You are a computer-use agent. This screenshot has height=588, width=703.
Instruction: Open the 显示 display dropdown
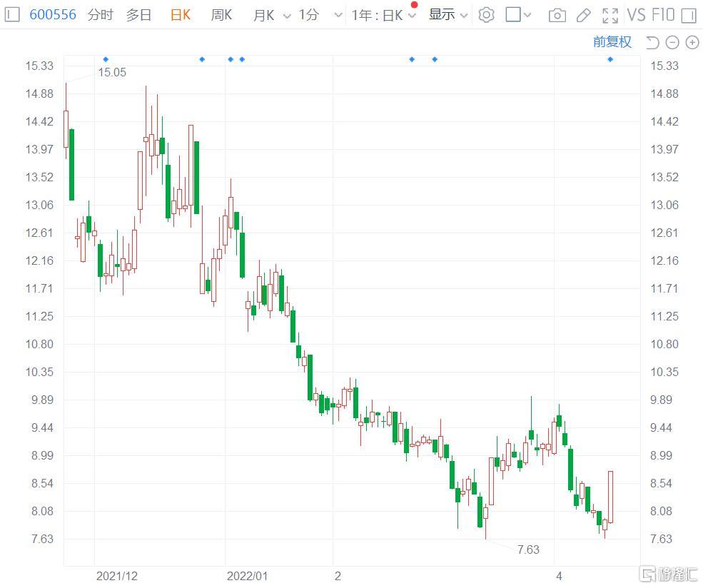[448, 15]
